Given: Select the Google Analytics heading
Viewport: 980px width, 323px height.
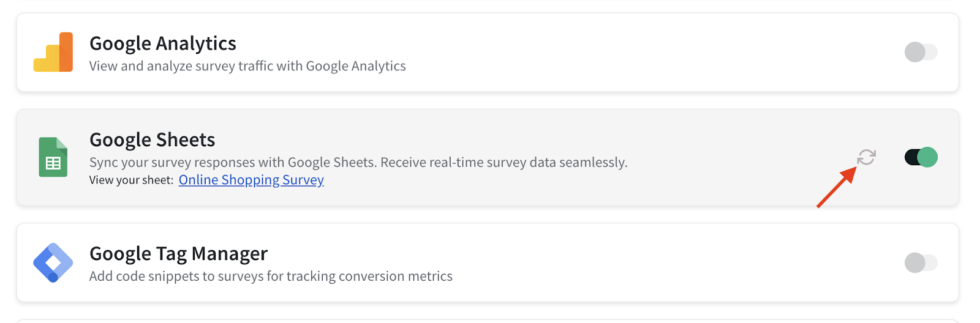Looking at the screenshot, I should pyautogui.click(x=163, y=43).
